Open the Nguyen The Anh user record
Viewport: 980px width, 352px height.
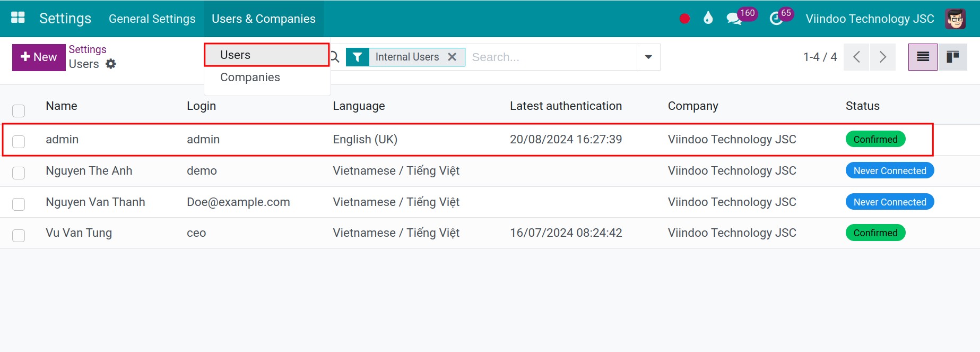[x=89, y=171]
